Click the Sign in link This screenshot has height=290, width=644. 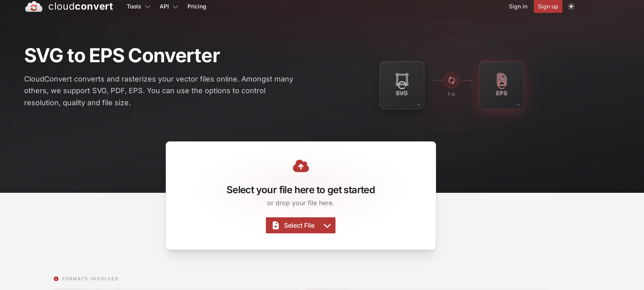pos(518,6)
